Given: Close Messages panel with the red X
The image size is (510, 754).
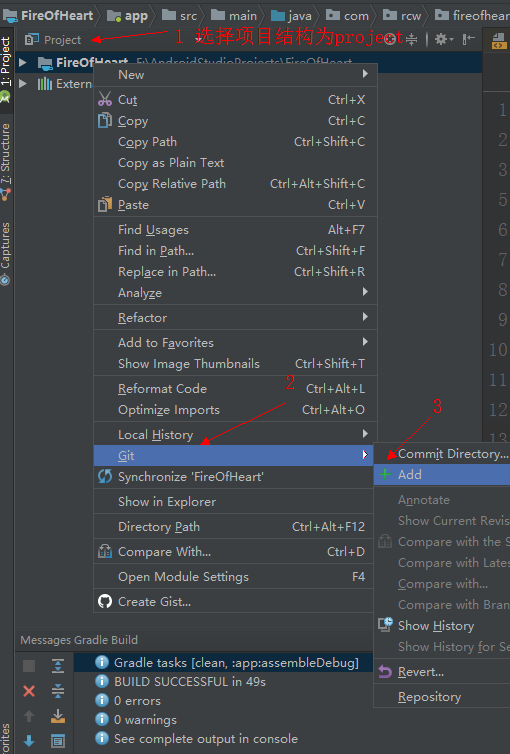Looking at the screenshot, I should pos(29,691).
